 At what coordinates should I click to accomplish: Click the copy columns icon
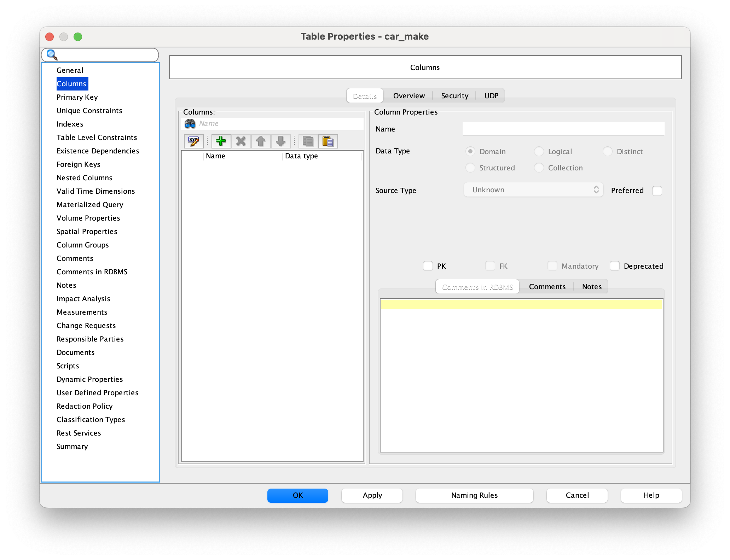point(308,141)
